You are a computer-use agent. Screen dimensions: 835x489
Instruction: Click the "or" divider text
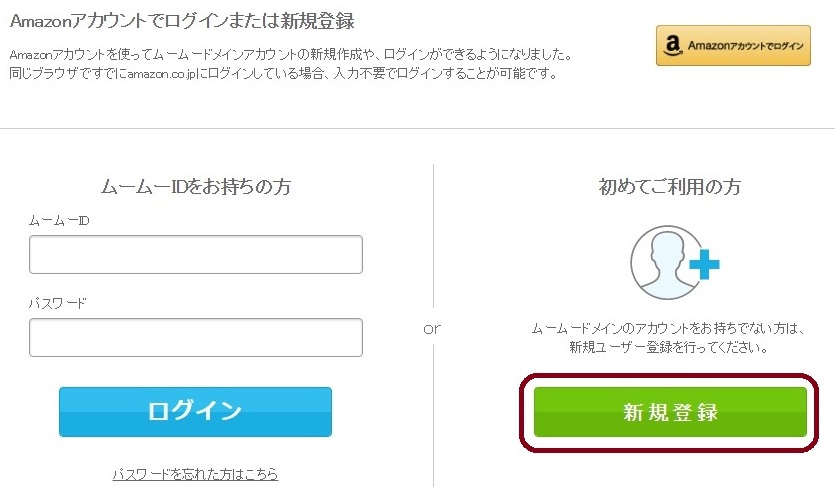pyautogui.click(x=432, y=329)
